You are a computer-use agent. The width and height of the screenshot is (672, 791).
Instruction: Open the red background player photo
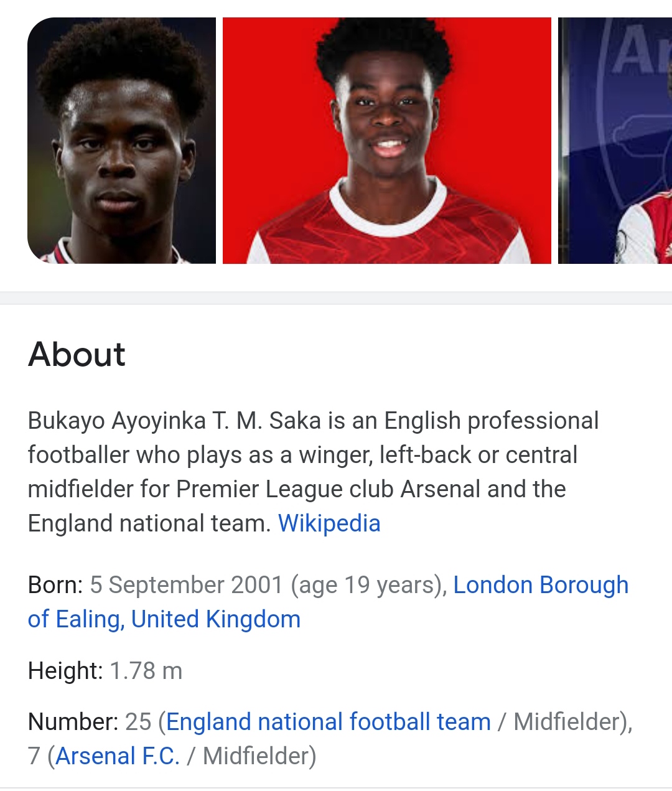(387, 141)
